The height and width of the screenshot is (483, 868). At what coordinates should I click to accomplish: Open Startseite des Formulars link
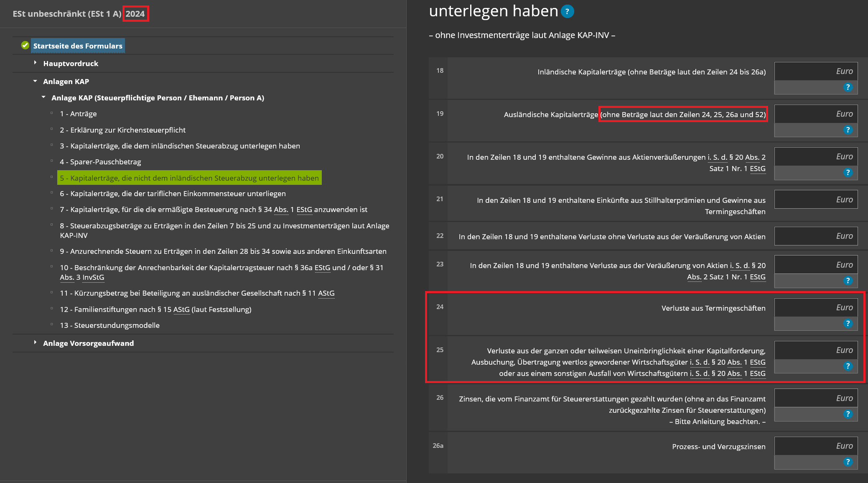click(x=78, y=46)
